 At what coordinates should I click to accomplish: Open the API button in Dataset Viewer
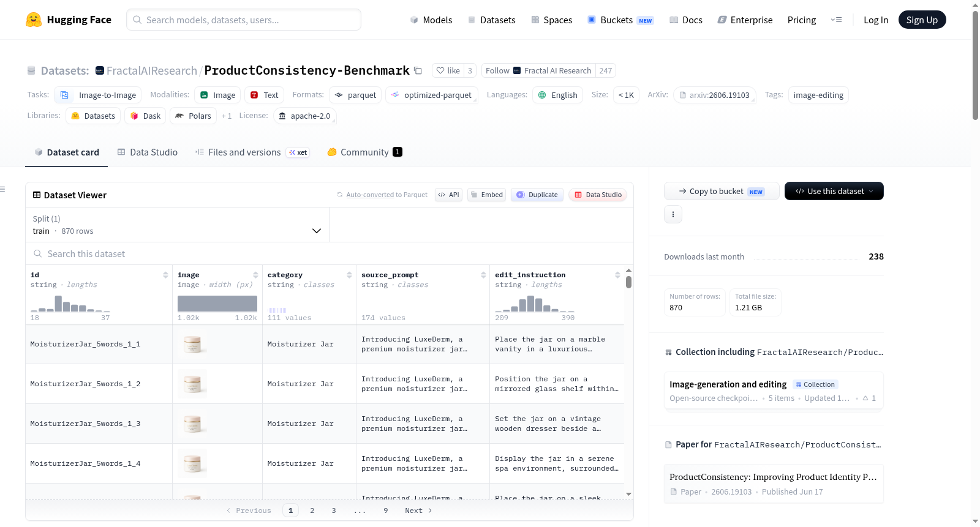448,195
